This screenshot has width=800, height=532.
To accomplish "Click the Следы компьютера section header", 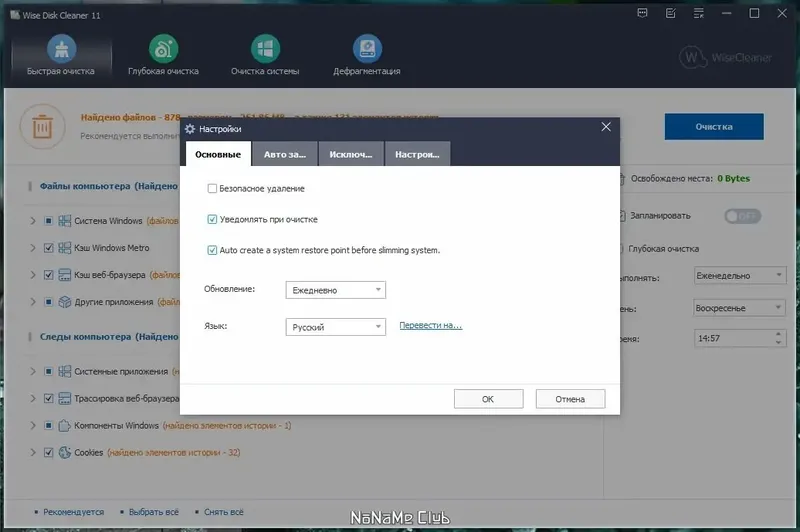I will point(109,337).
